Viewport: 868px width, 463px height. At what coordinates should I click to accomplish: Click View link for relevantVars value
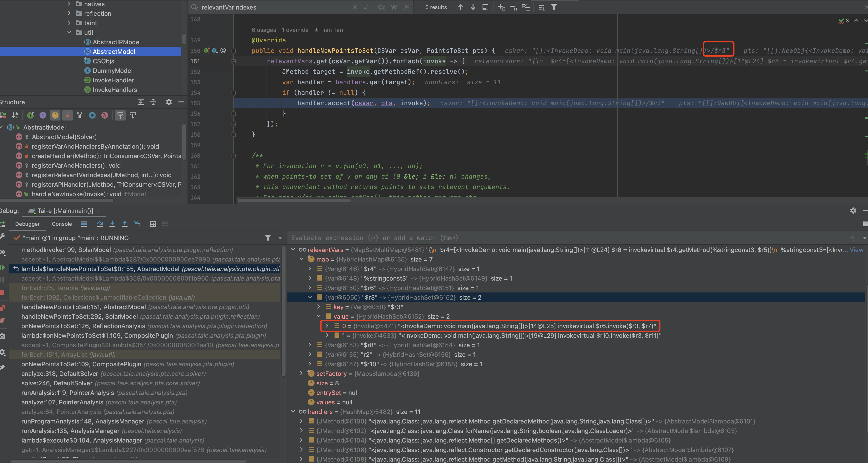(856, 250)
